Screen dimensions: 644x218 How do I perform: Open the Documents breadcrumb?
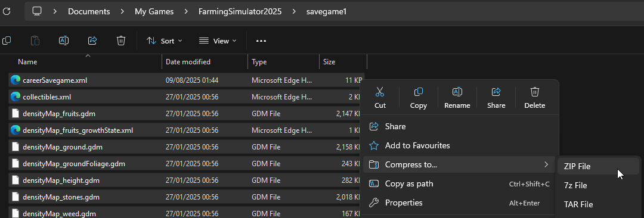click(x=89, y=11)
